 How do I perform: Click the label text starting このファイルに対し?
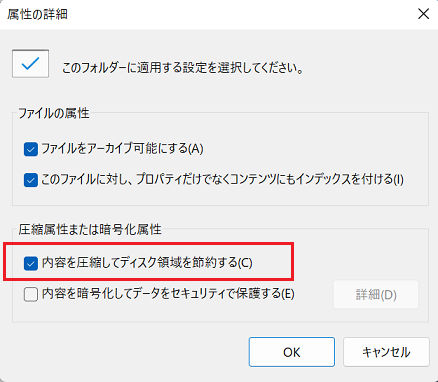click(x=222, y=180)
